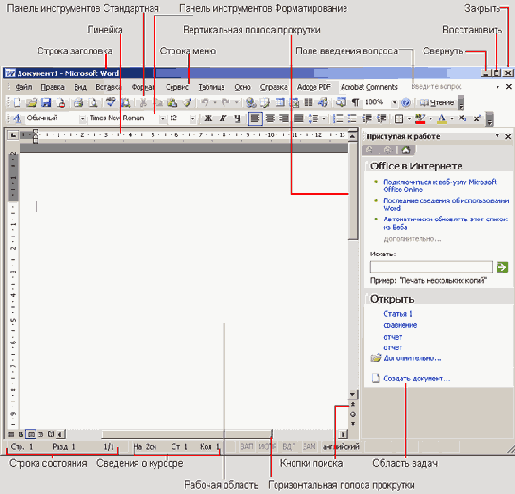The image size is (515, 494).
Task: Toggle Justify paragraph alignment
Action: [x=299, y=118]
